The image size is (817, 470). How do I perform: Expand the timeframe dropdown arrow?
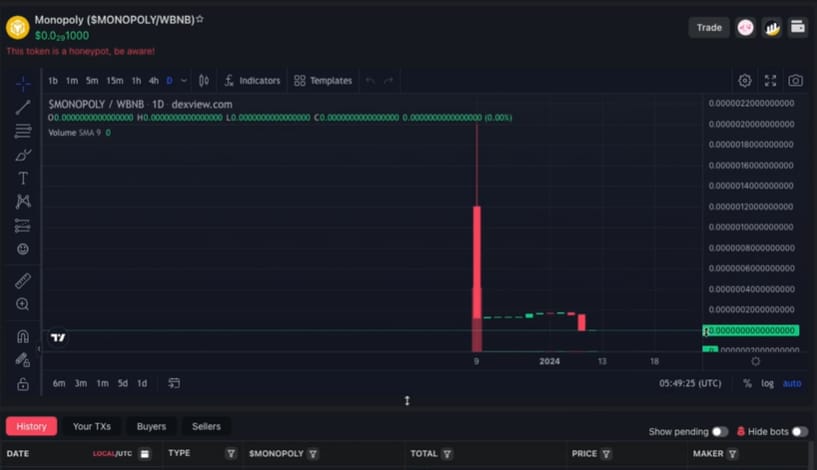tap(184, 81)
